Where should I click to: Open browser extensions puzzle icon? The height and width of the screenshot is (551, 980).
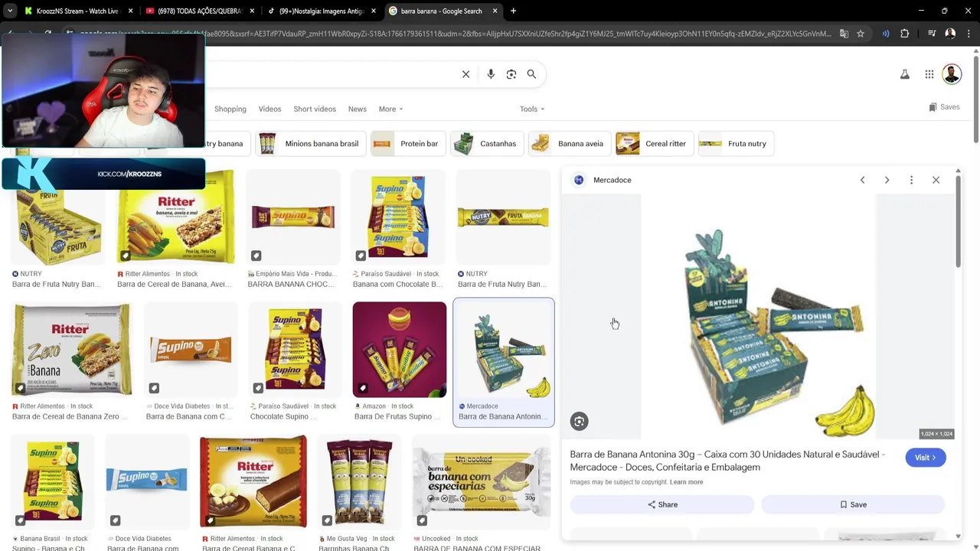(905, 34)
